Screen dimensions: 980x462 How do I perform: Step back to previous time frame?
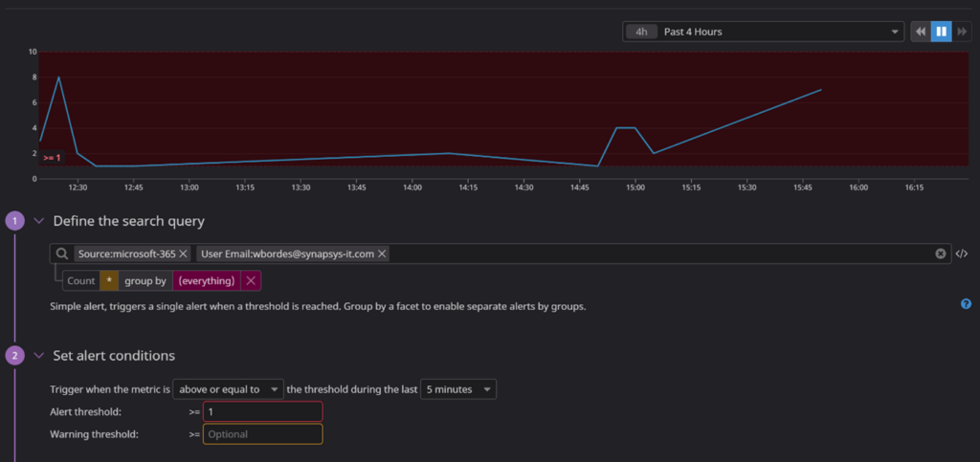[x=920, y=32]
